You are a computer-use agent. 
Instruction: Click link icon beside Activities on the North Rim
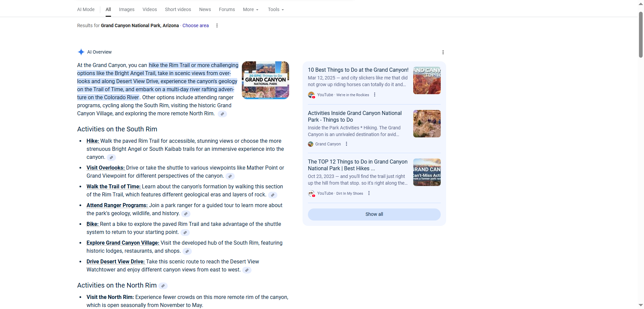point(163,286)
